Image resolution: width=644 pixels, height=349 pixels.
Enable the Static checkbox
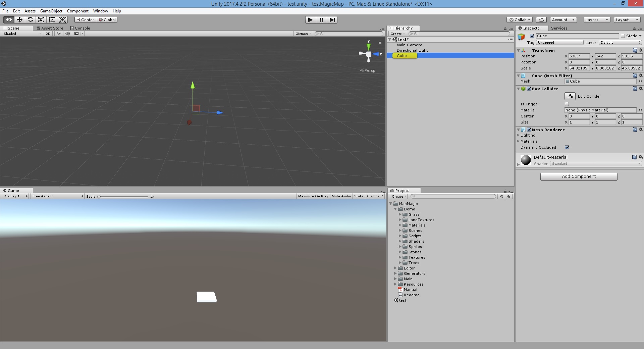coord(623,36)
